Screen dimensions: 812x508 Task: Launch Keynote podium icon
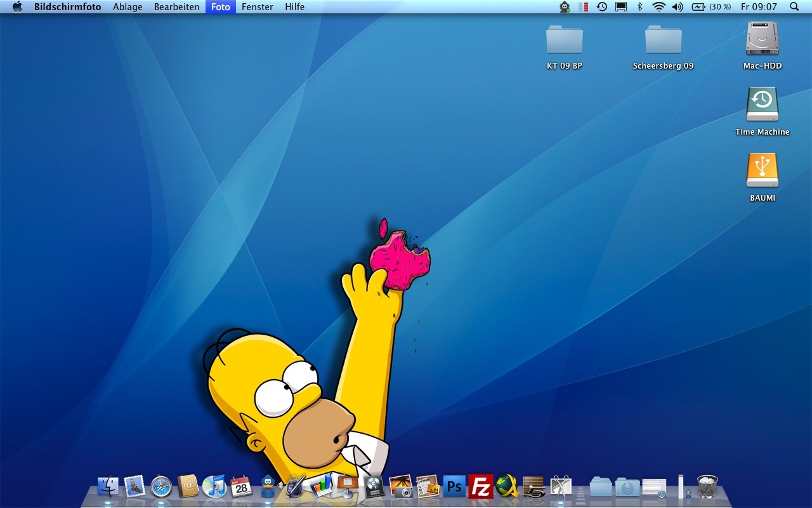pyautogui.click(x=348, y=487)
